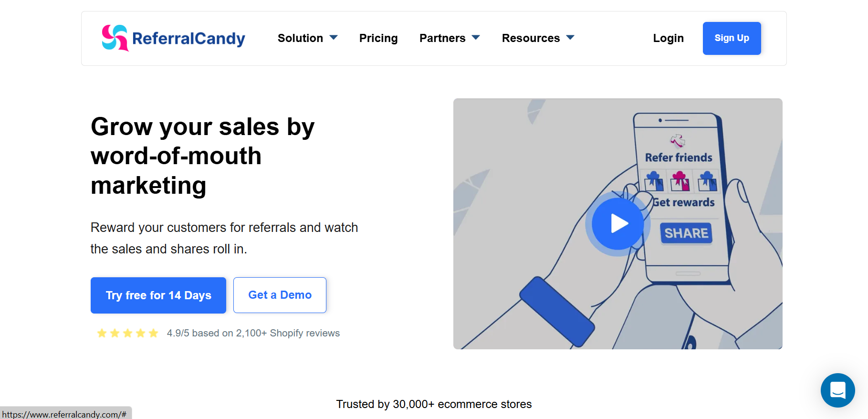This screenshot has height=419, width=868.
Task: Click the 'Reward your customers for referrals' paragraph
Action: 224,238
